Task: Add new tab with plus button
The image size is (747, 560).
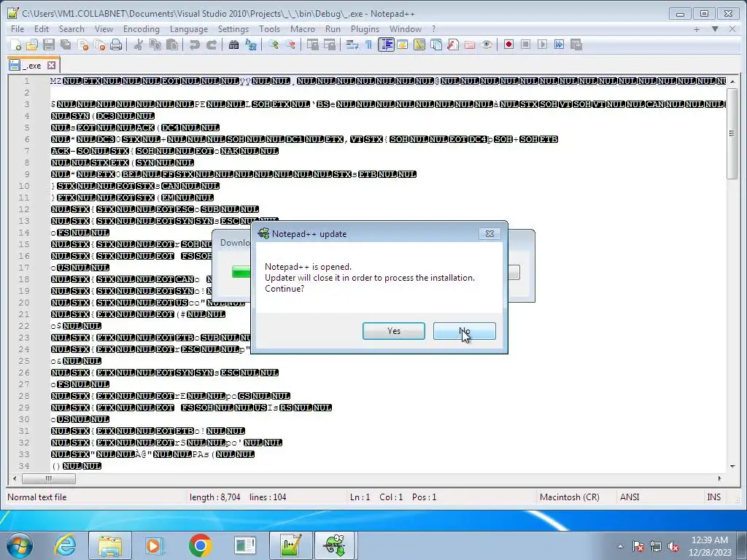Action: [x=697, y=29]
